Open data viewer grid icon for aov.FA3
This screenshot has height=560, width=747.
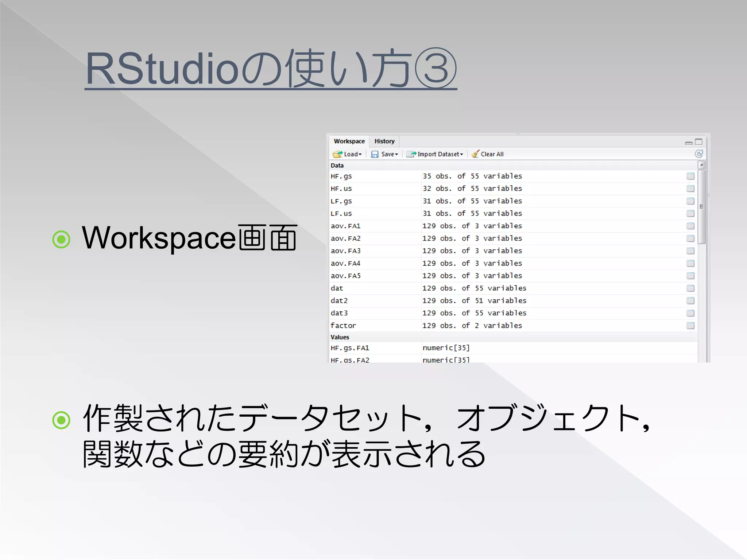point(690,251)
